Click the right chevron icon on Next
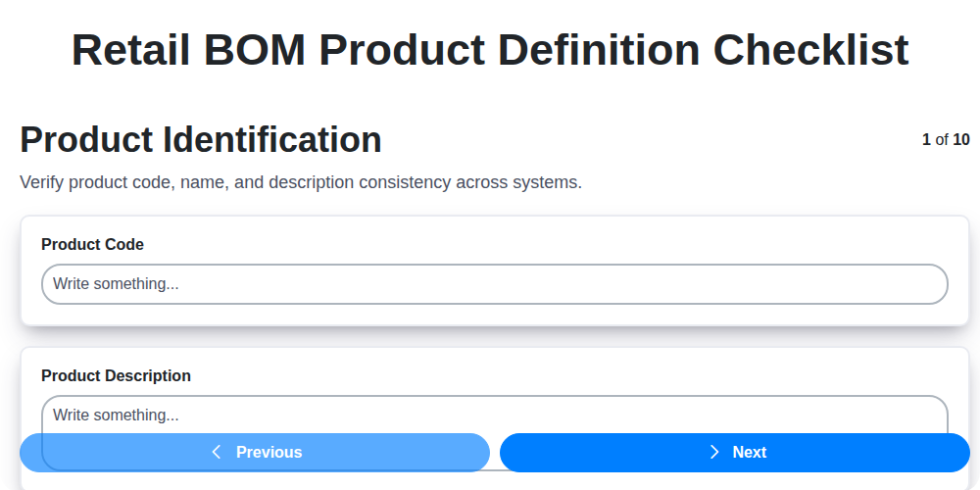 pyautogui.click(x=714, y=452)
